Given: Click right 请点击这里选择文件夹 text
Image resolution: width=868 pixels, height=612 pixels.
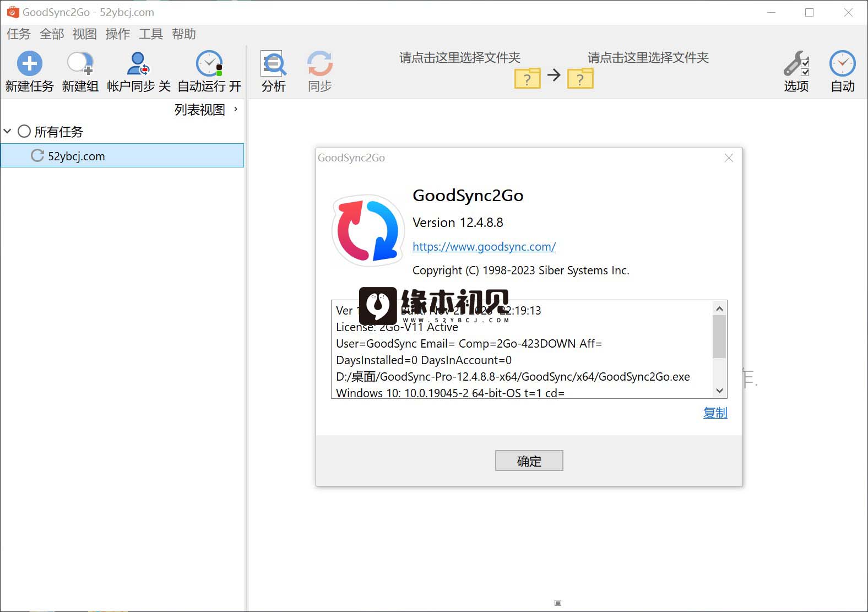Looking at the screenshot, I should (x=648, y=57).
